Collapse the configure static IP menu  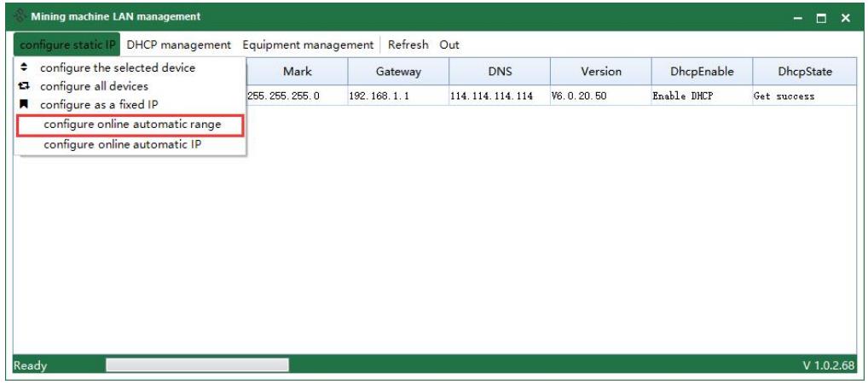[x=67, y=44]
